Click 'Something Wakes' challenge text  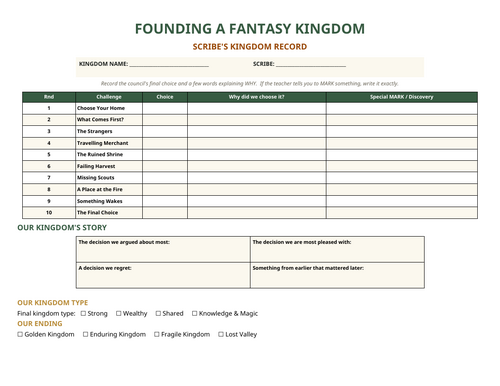tap(100, 201)
